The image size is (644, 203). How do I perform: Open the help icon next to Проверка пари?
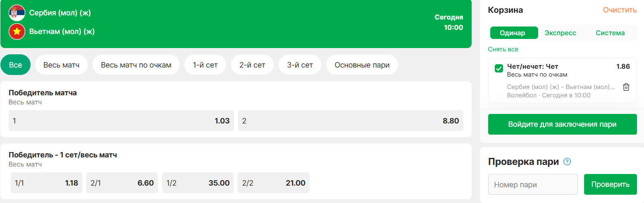pos(567,162)
